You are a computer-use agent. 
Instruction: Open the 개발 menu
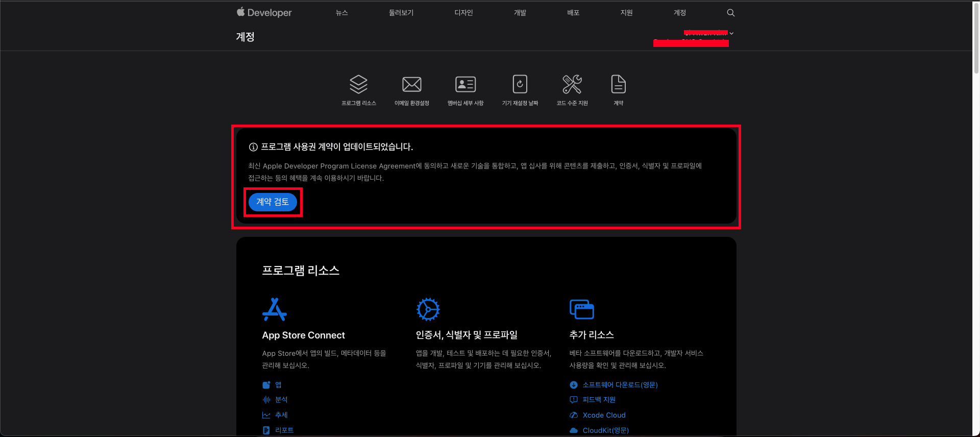click(520, 13)
